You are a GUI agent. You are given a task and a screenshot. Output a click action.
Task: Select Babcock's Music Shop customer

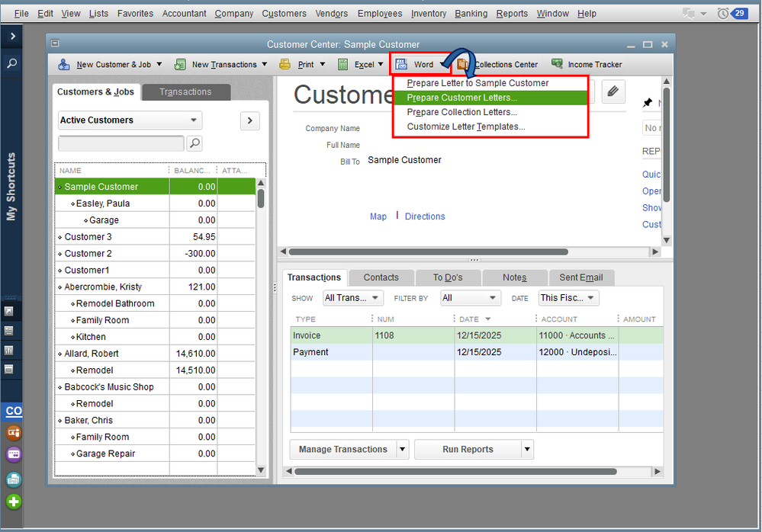155,387
